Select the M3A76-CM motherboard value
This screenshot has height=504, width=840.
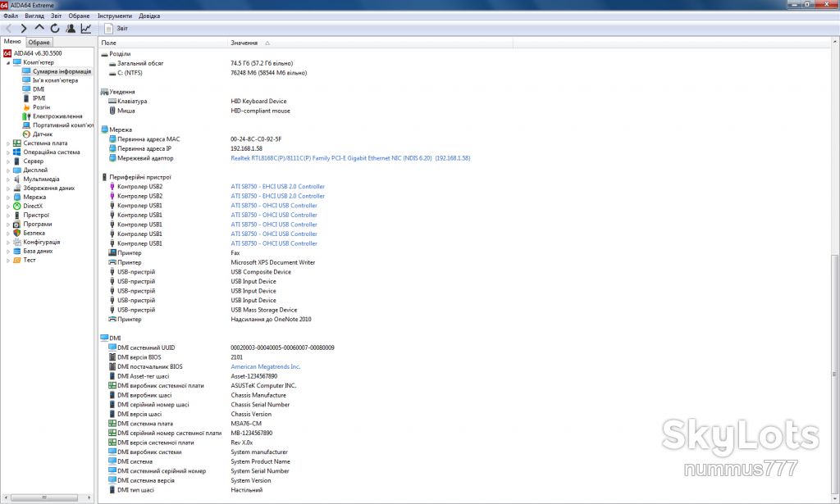point(246,424)
